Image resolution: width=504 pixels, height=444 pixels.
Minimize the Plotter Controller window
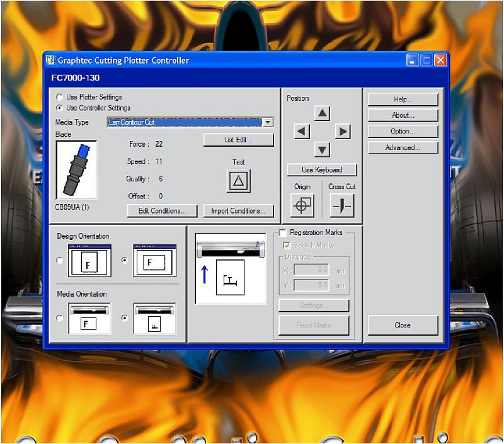coord(413,60)
